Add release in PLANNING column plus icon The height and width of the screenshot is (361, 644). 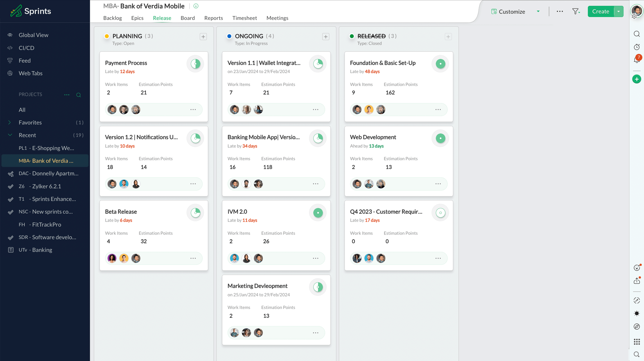[x=203, y=37]
